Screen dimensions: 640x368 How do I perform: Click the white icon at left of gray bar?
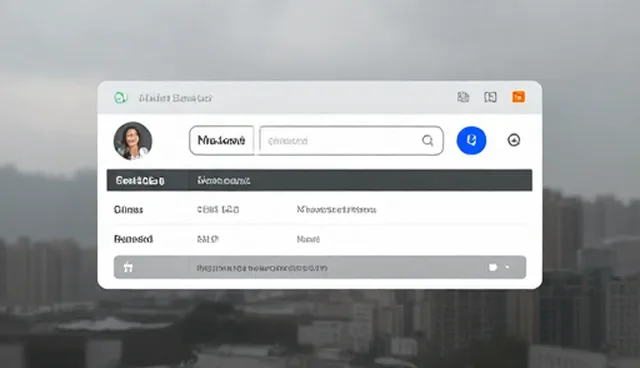(128, 268)
